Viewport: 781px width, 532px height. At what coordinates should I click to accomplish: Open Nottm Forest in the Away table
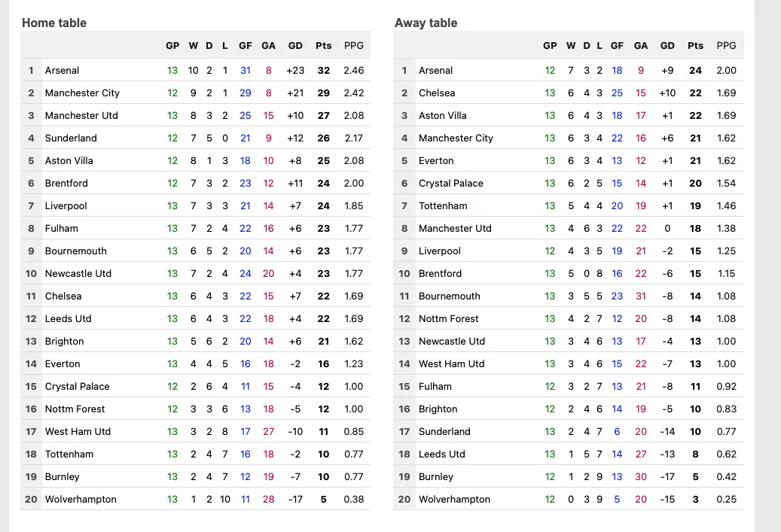click(448, 318)
